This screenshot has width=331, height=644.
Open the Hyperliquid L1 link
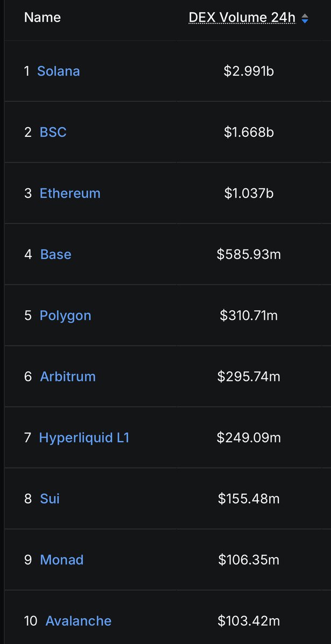click(84, 438)
